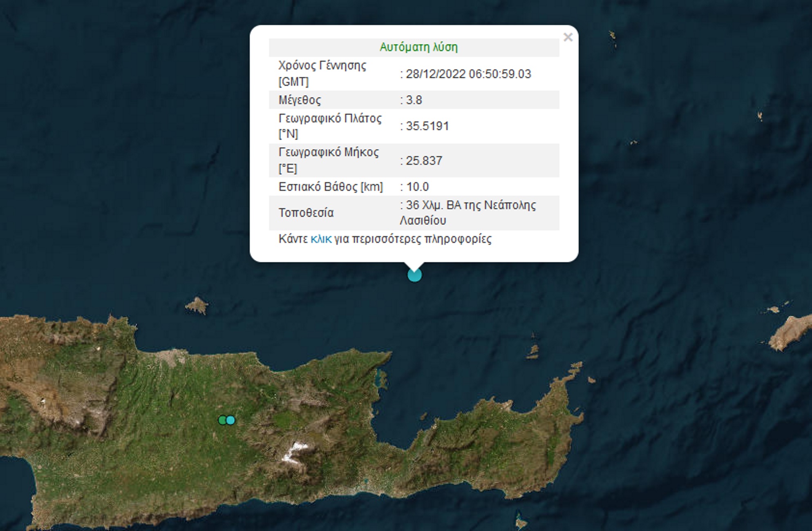812x531 pixels.
Task: Click the Μέγεθος row label
Action: 300,100
